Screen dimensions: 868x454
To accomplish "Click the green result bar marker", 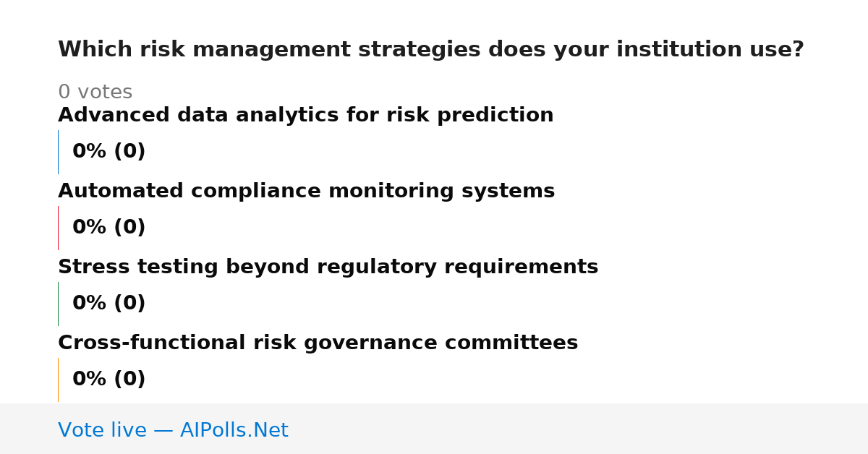I will click(59, 304).
